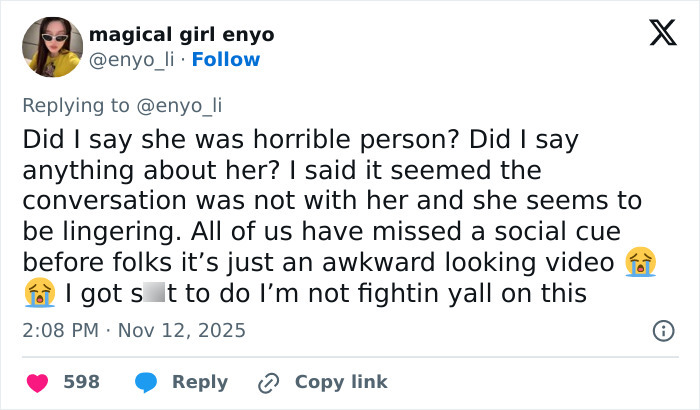The height and width of the screenshot is (410, 700).
Task: Click the tweet body text paragraph
Action: coord(330,200)
